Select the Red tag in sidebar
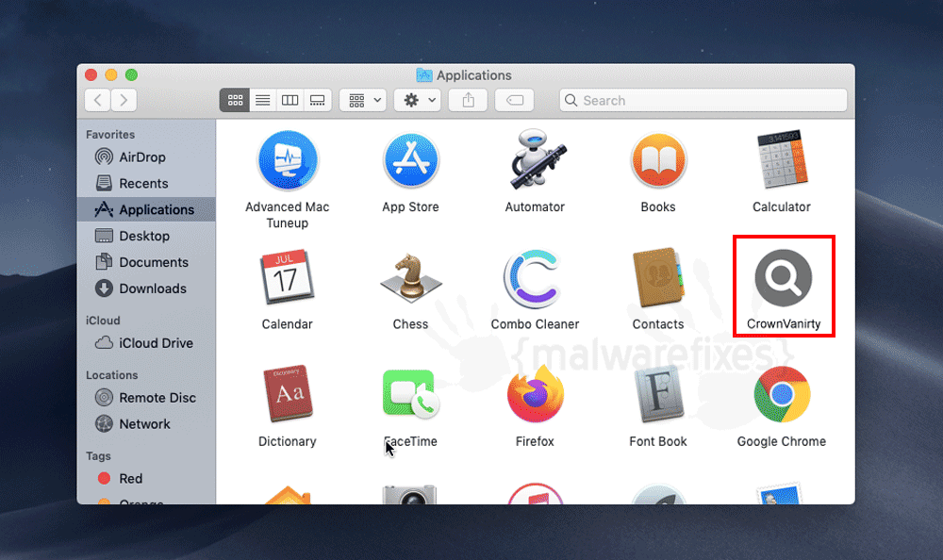The image size is (943, 560). coord(146,478)
